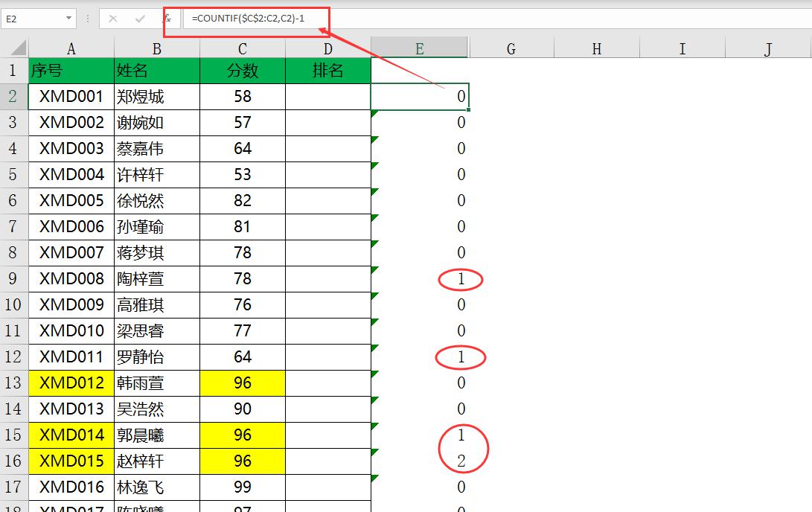Click name cell 徐悦然
812x512 pixels.
point(157,200)
